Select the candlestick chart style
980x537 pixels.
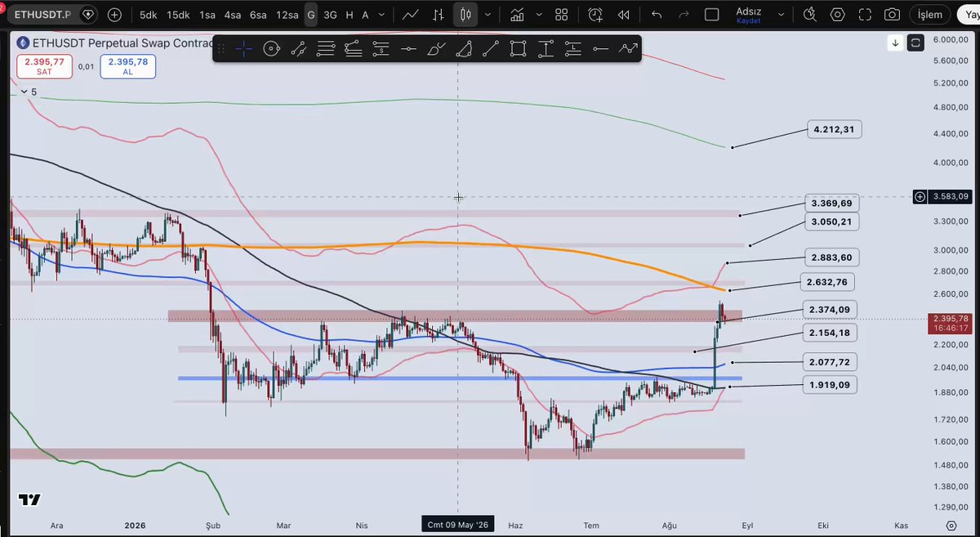(x=465, y=15)
